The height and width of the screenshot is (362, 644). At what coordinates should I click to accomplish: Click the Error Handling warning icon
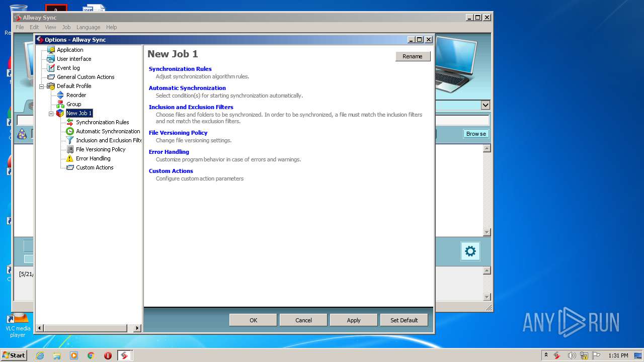(70, 158)
